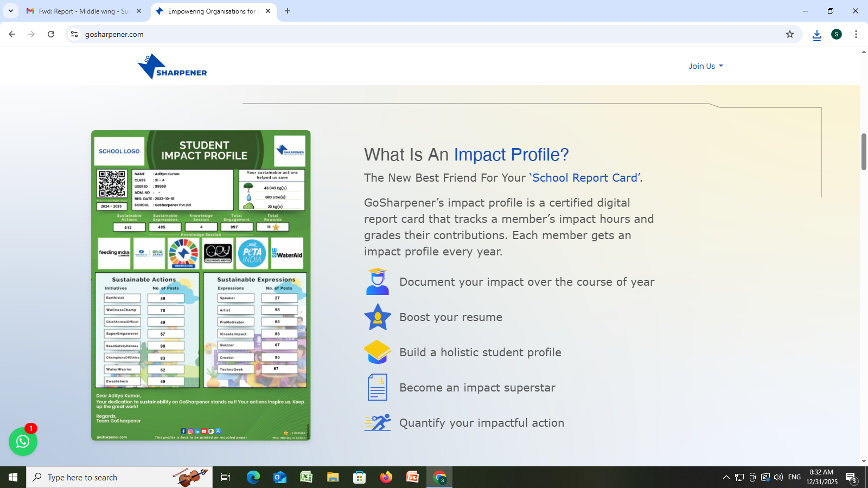Screen dimensions: 868x488
Task: Show hidden system tray icons
Action: pos(726,477)
